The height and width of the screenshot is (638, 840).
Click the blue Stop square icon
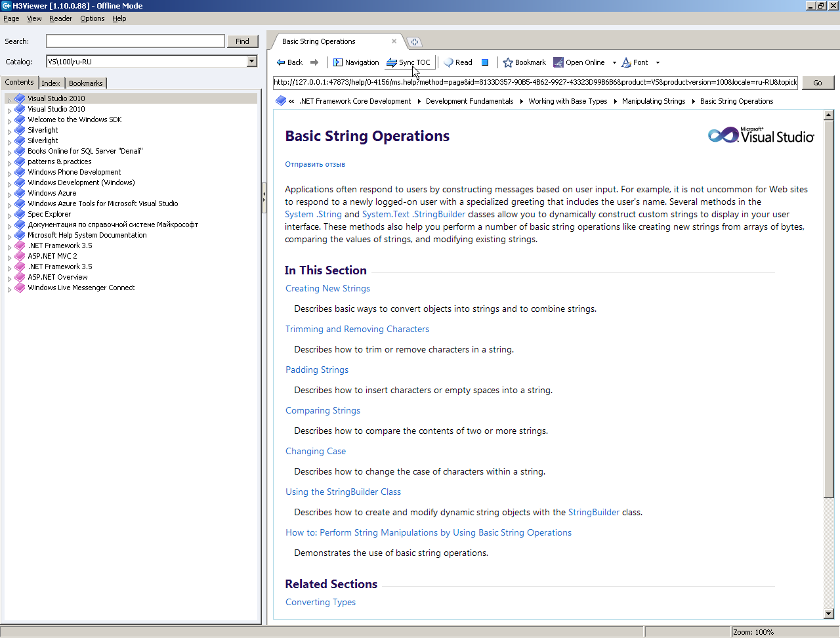(x=485, y=62)
